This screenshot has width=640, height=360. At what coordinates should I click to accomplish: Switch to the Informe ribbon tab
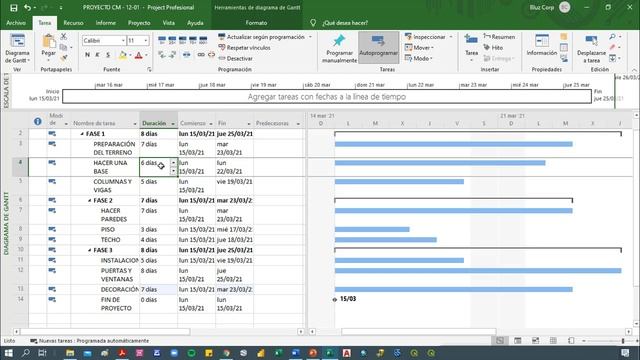click(106, 23)
